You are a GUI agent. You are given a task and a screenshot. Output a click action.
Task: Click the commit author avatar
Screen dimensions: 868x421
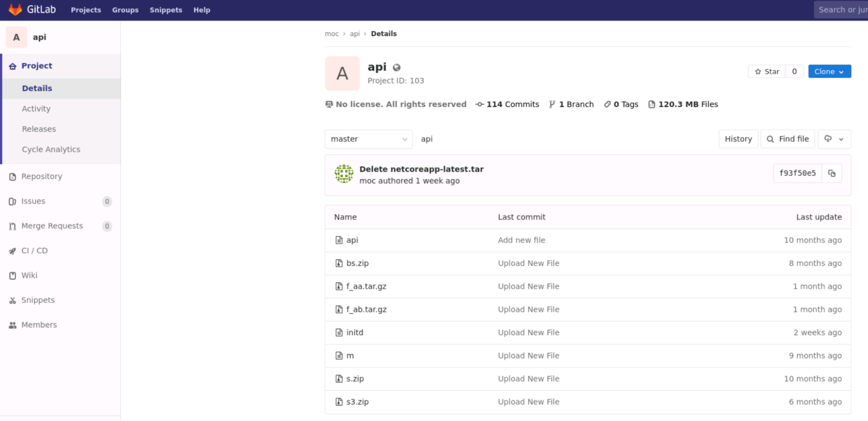click(x=343, y=173)
